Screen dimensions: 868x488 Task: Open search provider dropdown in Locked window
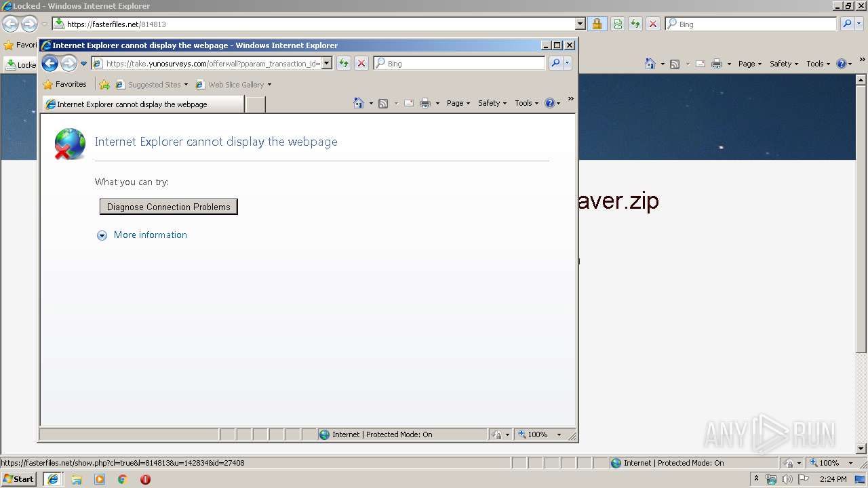click(x=859, y=24)
